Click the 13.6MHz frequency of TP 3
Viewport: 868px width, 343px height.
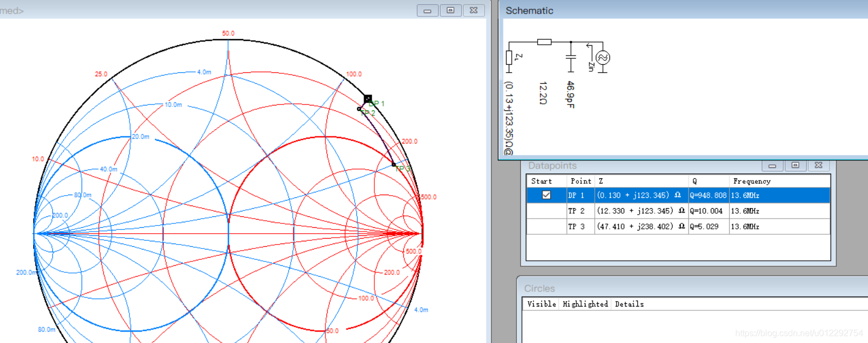click(x=745, y=227)
